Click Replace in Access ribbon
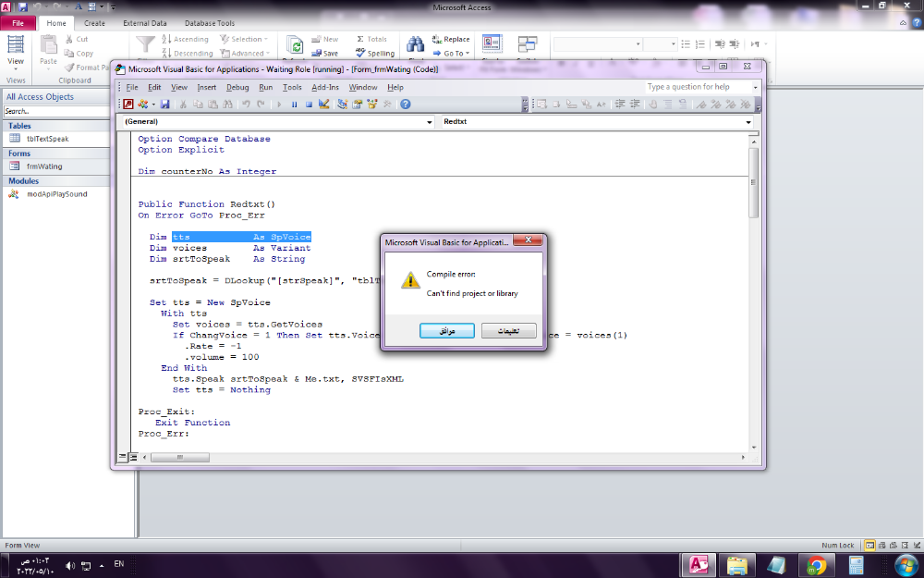 pos(451,39)
